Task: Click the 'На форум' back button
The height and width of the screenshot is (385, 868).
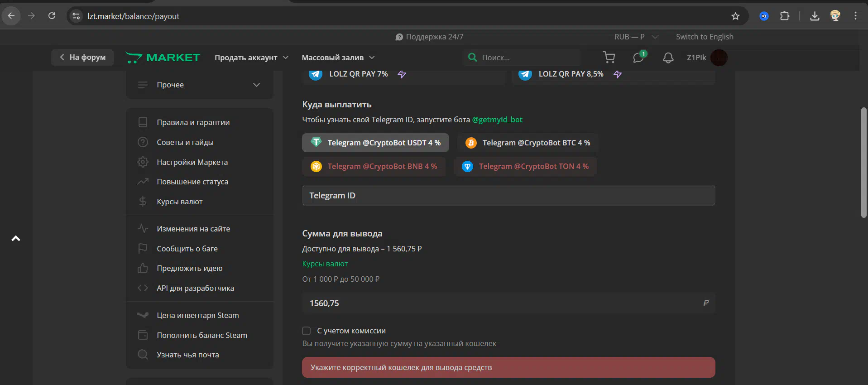Action: (x=82, y=57)
